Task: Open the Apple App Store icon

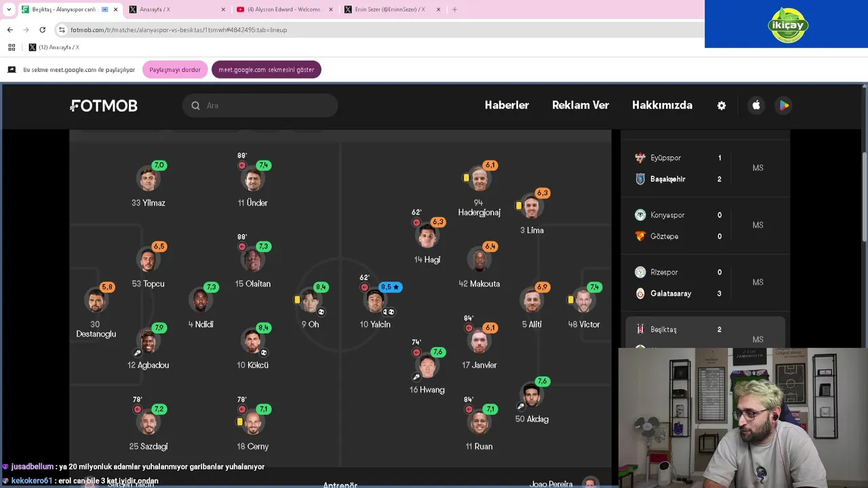Action: [x=756, y=105]
